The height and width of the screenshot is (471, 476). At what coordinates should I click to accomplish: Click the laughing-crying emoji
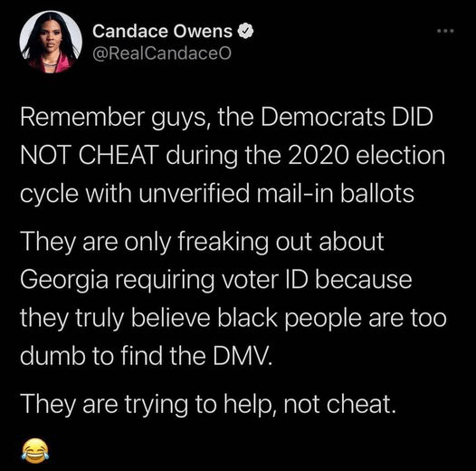point(35,450)
